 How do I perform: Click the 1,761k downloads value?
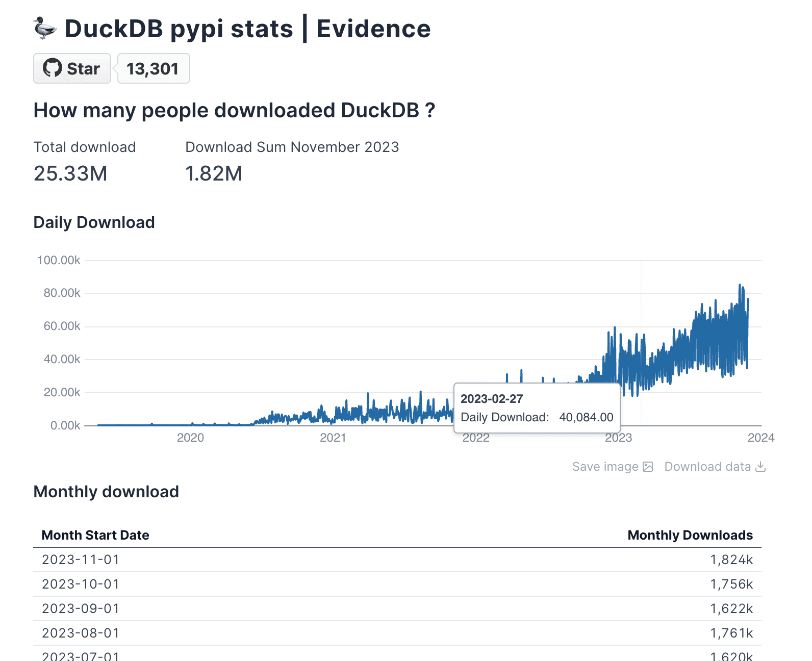[731, 633]
